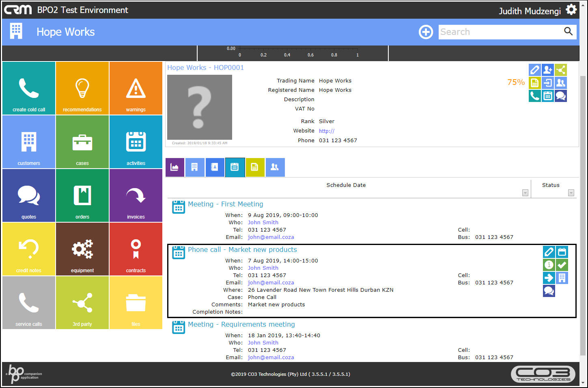Screen dimensions: 588x388
Task: Click the customer placeholder question-mark photo
Action: point(200,107)
